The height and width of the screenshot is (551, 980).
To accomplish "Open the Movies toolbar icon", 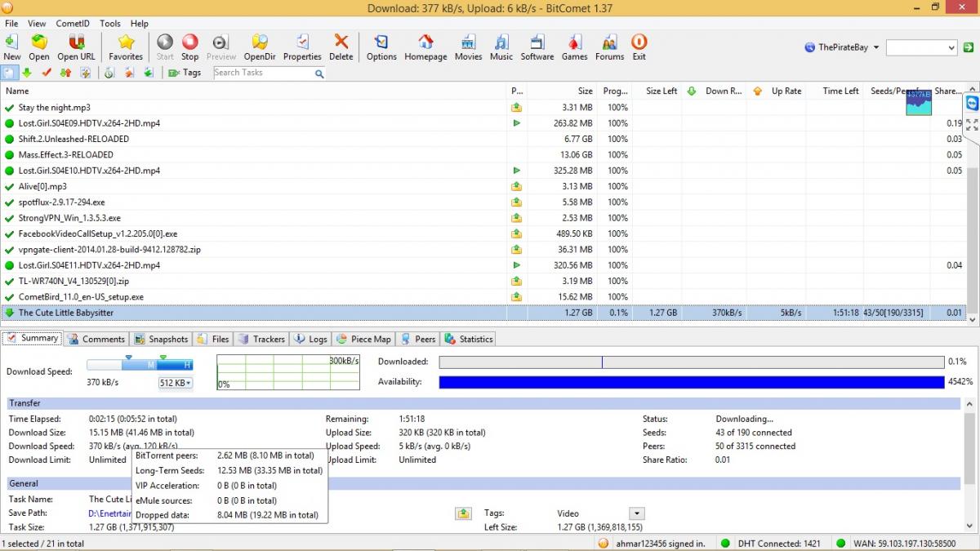I will tap(469, 47).
